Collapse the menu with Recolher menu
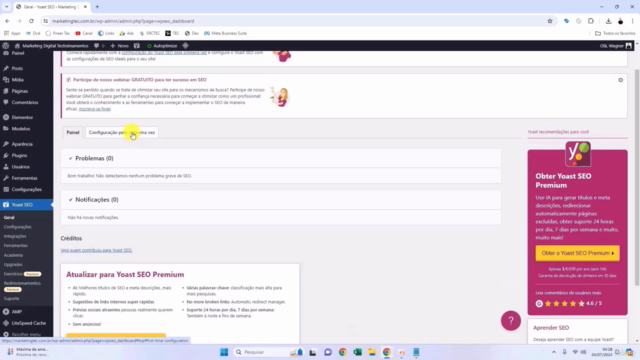 tap(25, 334)
